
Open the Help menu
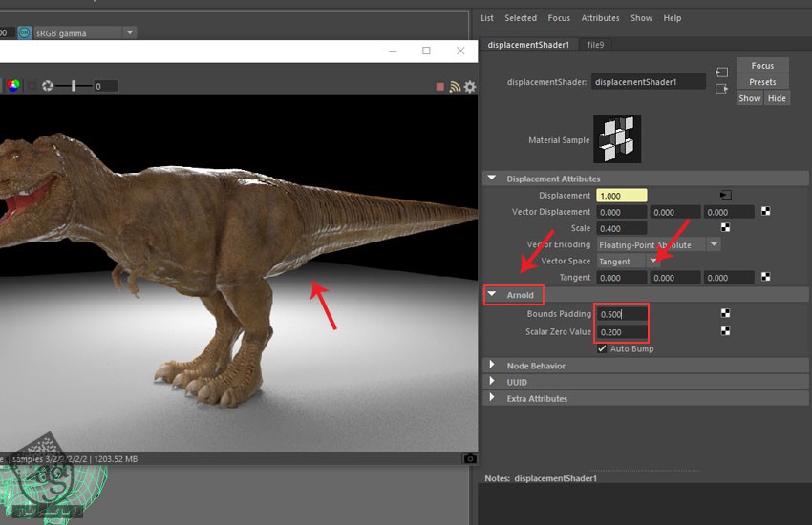click(x=673, y=18)
